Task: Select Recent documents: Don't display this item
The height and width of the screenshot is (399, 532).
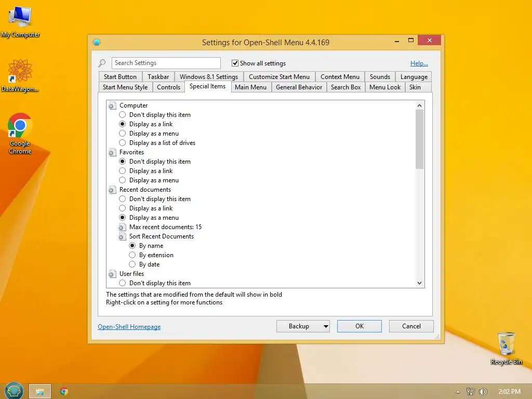Action: [x=123, y=199]
